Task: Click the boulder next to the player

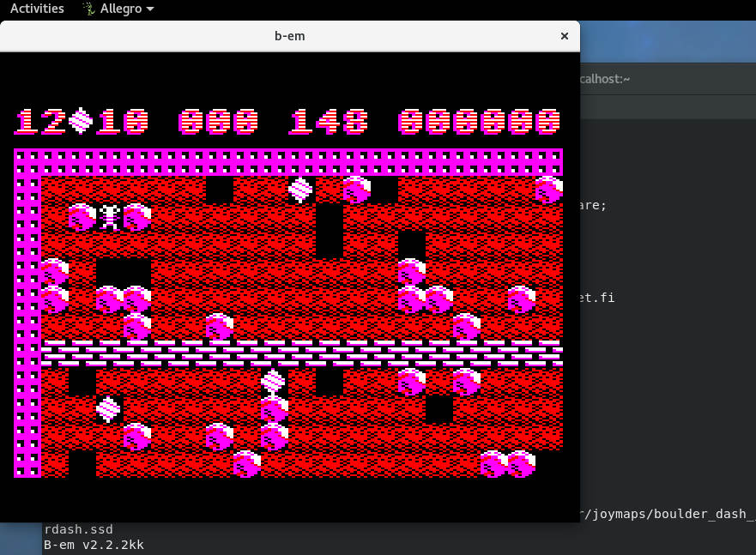Action: pos(137,216)
